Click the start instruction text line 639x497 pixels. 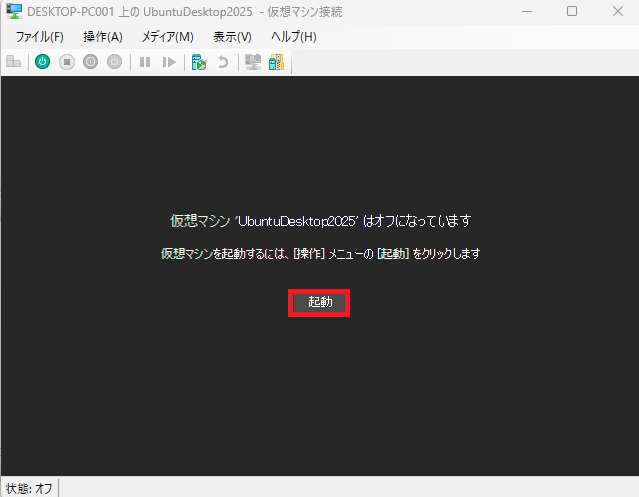tap(320, 253)
